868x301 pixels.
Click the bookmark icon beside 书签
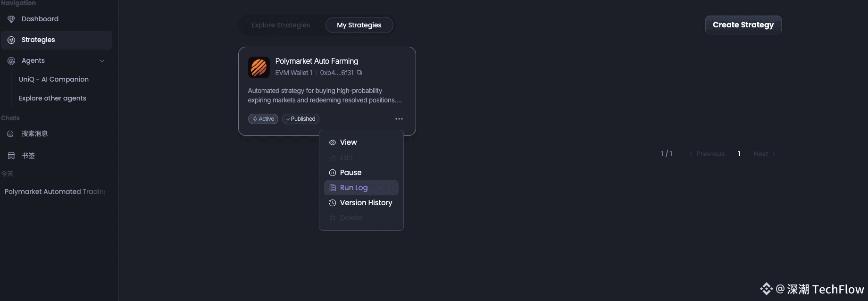pos(11,156)
